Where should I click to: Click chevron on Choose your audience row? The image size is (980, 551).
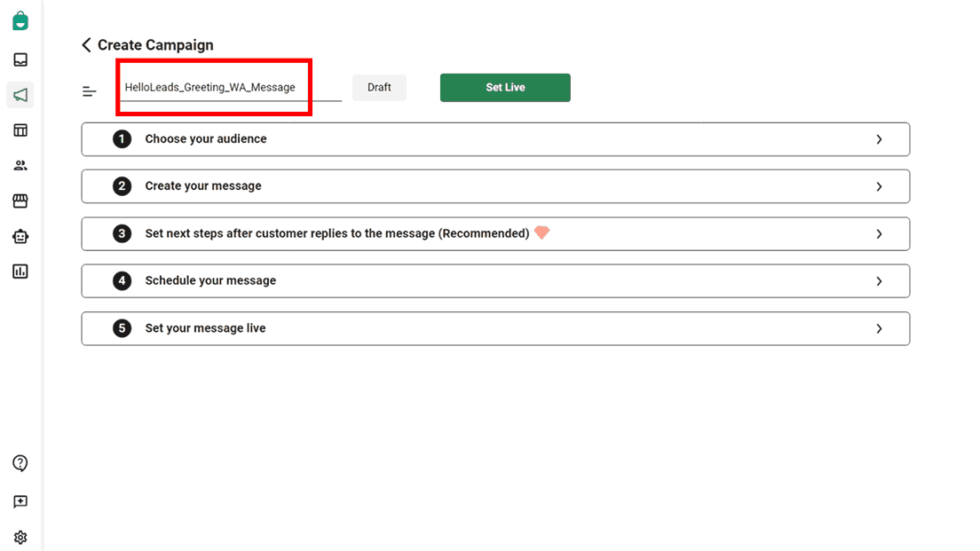point(879,139)
